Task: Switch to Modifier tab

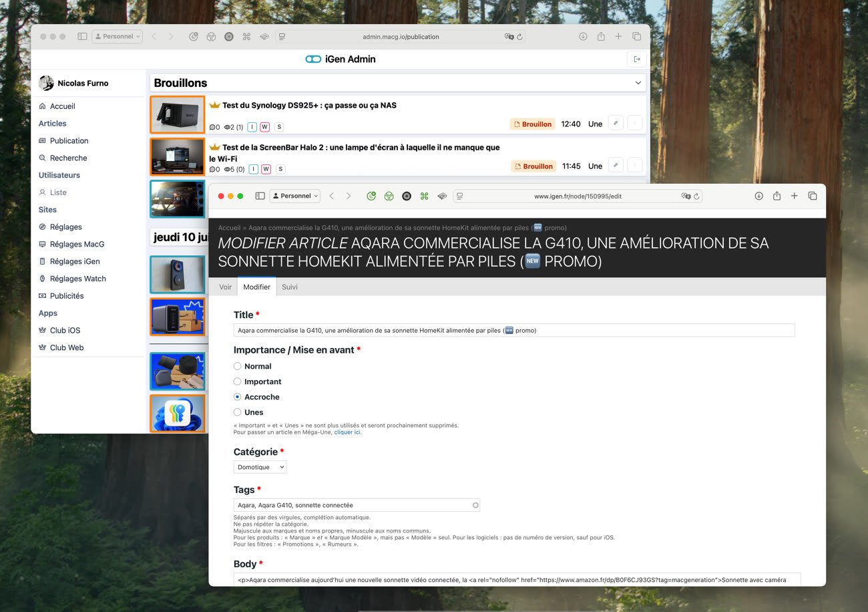Action: (257, 287)
